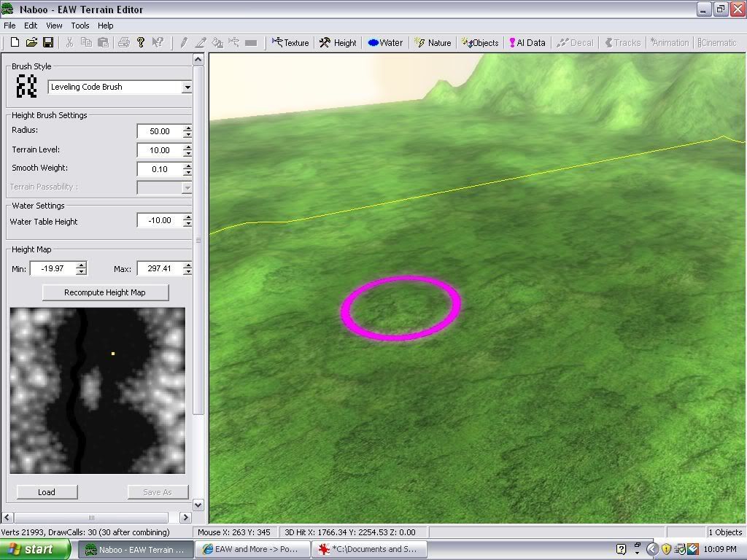Click the Height Map Min field
747x560 pixels.
[53, 268]
